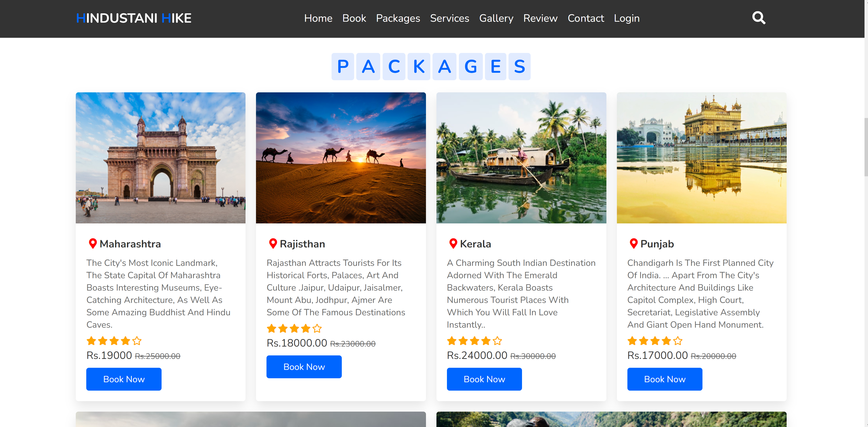868x427 pixels.
Task: Click the struck-through price Rs.25000.00
Action: 157,356
